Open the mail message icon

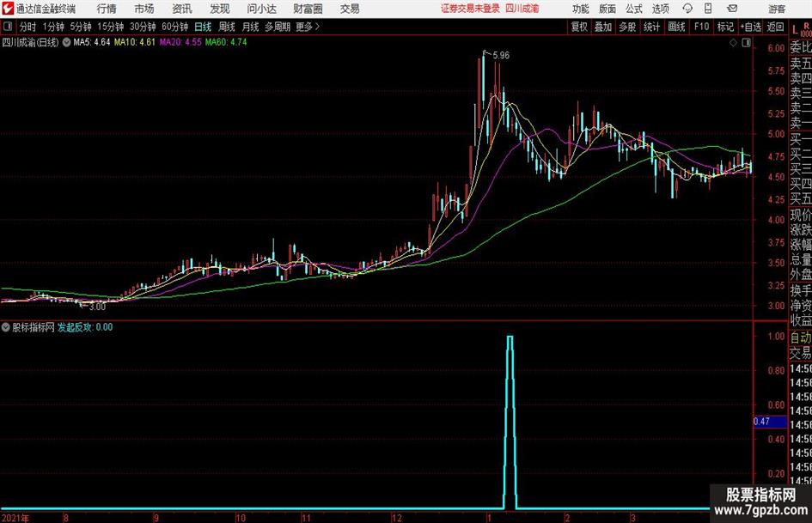[732, 9]
